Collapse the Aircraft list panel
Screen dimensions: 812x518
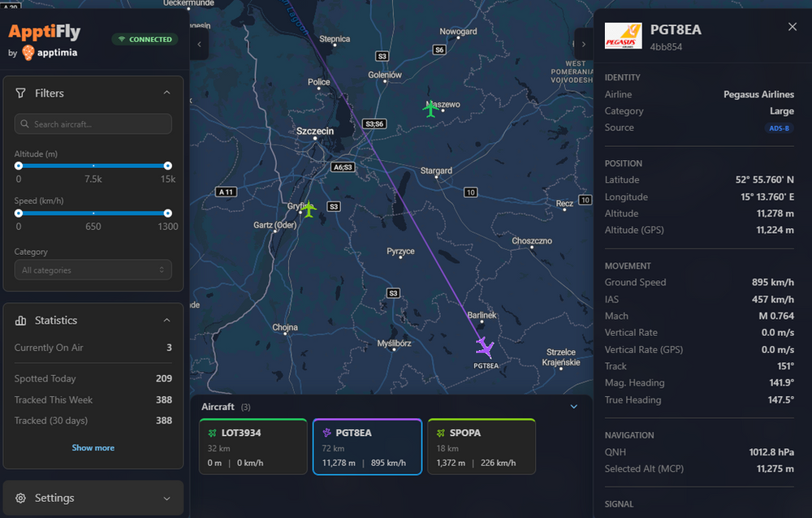[574, 407]
